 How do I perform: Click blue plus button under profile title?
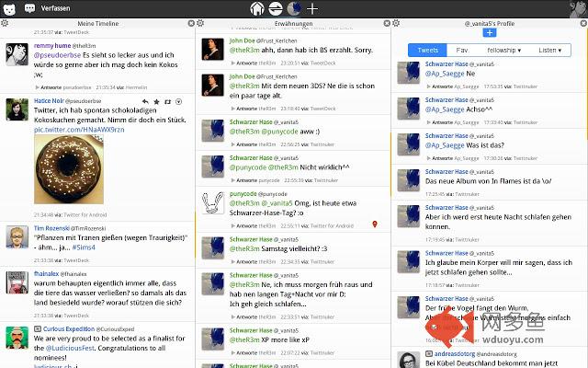490,33
